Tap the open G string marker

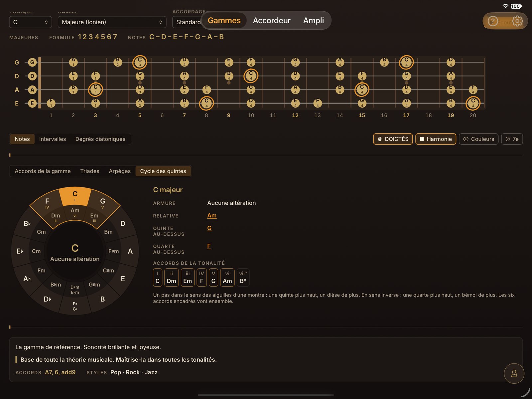point(32,62)
